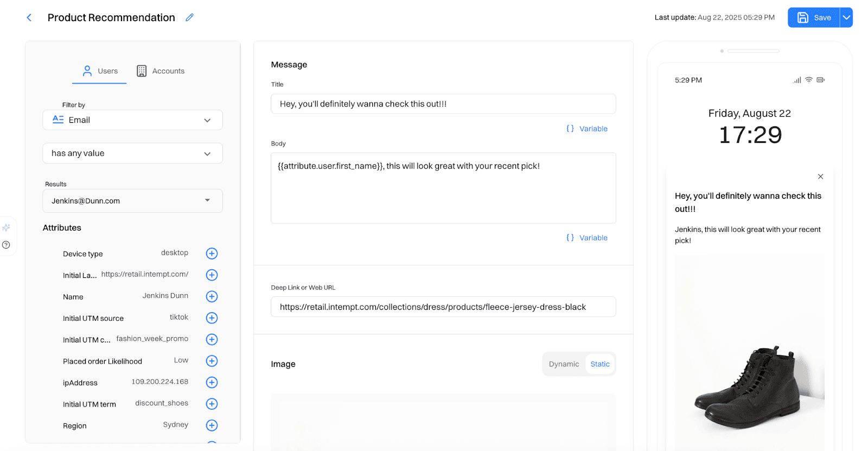Viewport: 868px width, 451px height.
Task: Click the plus icon next to Region
Action: coord(212,425)
